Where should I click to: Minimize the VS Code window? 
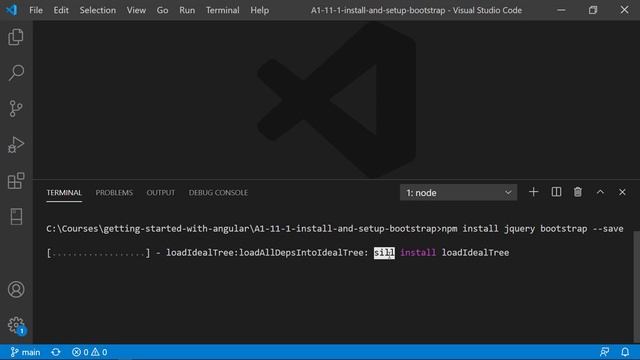(x=561, y=10)
